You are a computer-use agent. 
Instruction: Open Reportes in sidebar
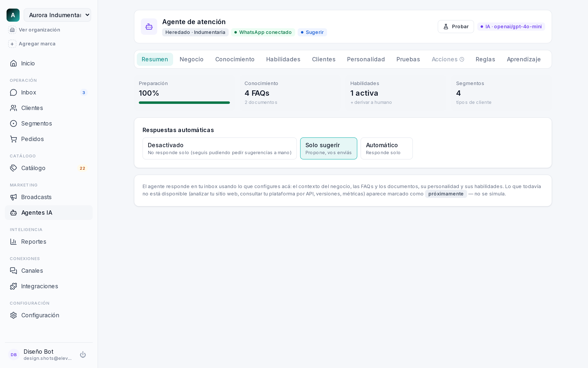[x=49, y=242]
